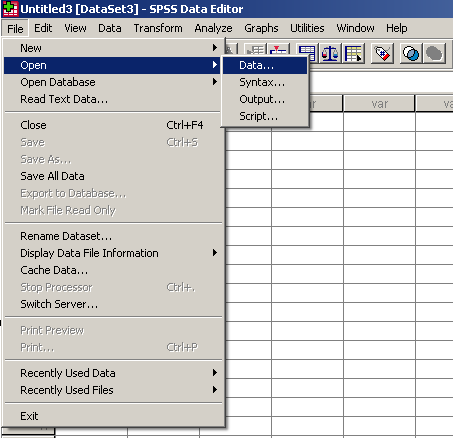The width and height of the screenshot is (453, 438).
Task: Open the View menu
Action: (75, 28)
